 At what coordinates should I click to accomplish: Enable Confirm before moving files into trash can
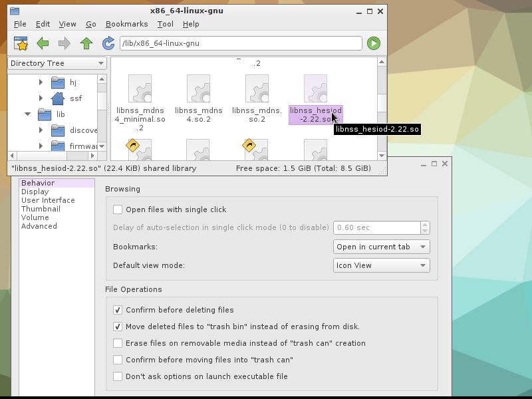coord(118,360)
